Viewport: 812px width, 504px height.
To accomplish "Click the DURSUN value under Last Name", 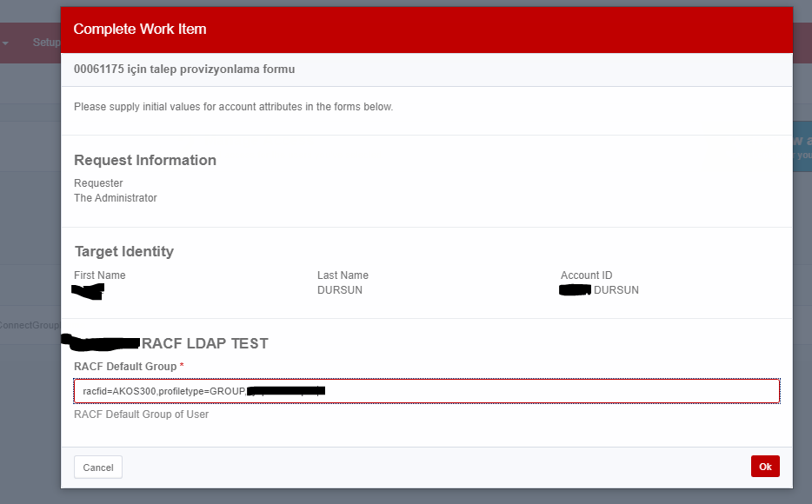I will 340,290.
